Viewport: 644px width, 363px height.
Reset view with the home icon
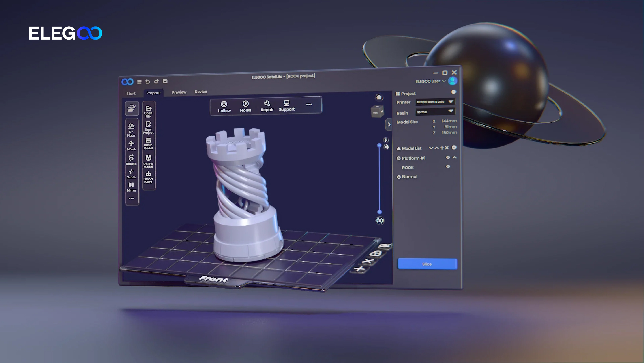tap(379, 97)
